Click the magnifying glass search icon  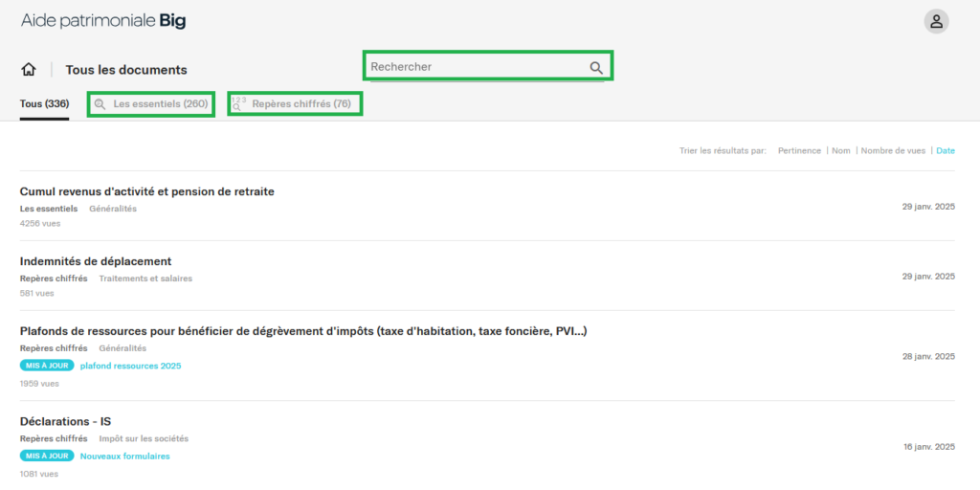[596, 68]
